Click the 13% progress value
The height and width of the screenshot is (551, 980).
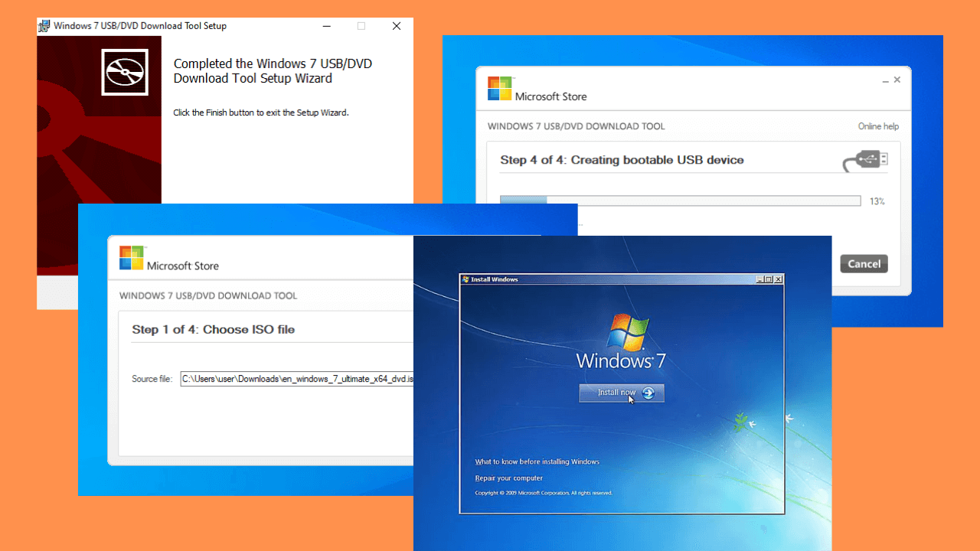(877, 201)
